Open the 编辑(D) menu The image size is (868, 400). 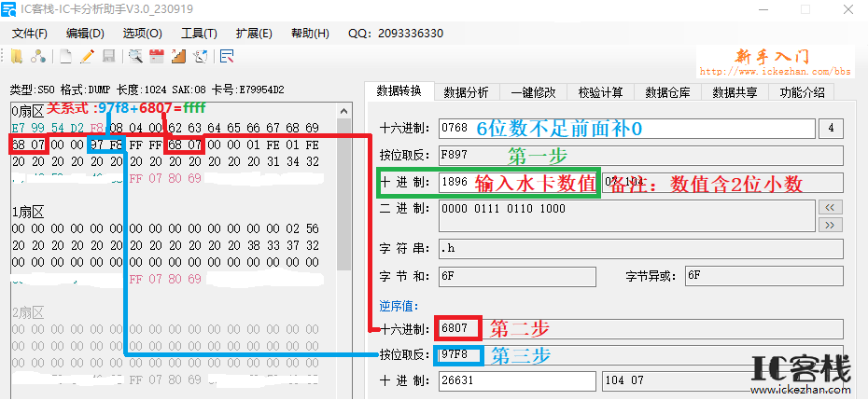pyautogui.click(x=85, y=34)
